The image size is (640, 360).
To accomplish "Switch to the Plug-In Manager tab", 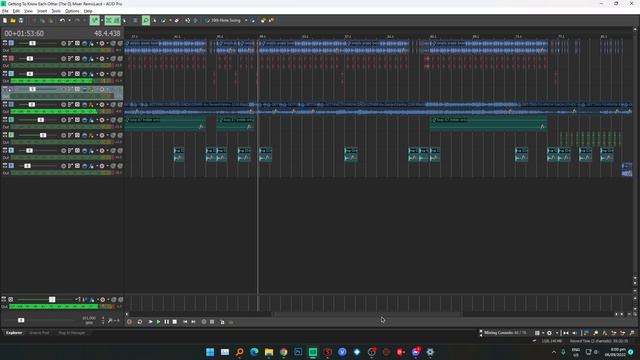I will (x=72, y=333).
